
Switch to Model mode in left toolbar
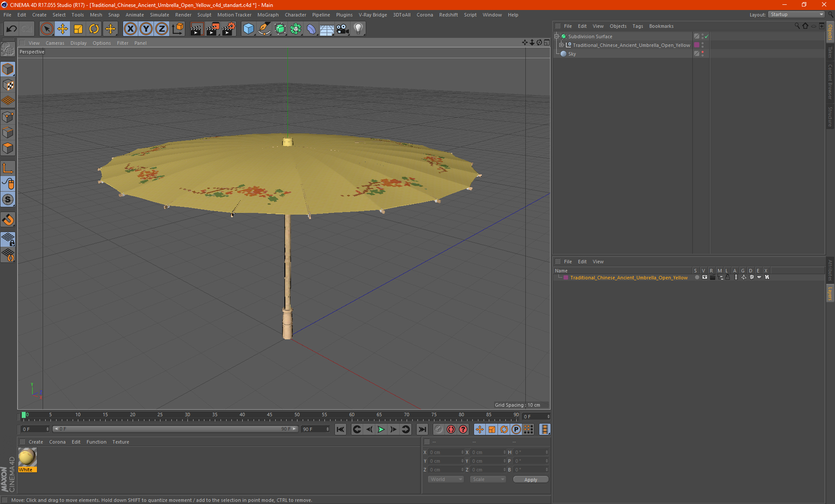click(8, 70)
